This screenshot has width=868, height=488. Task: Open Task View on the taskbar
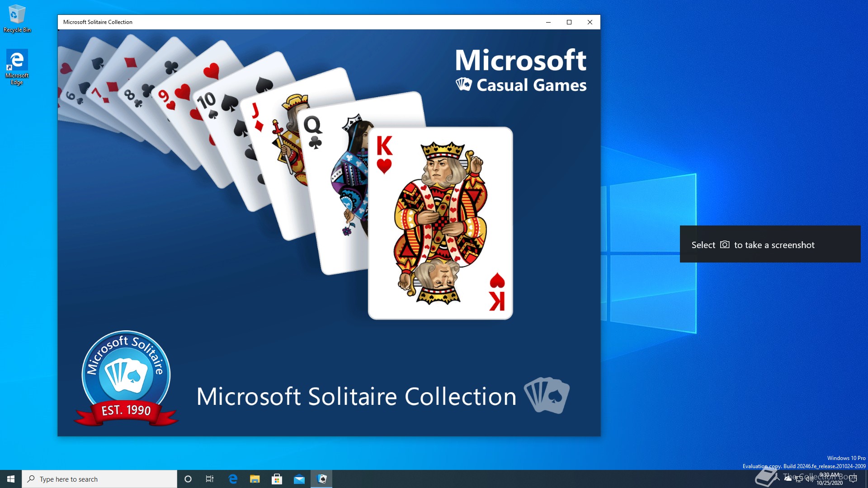[x=210, y=479]
